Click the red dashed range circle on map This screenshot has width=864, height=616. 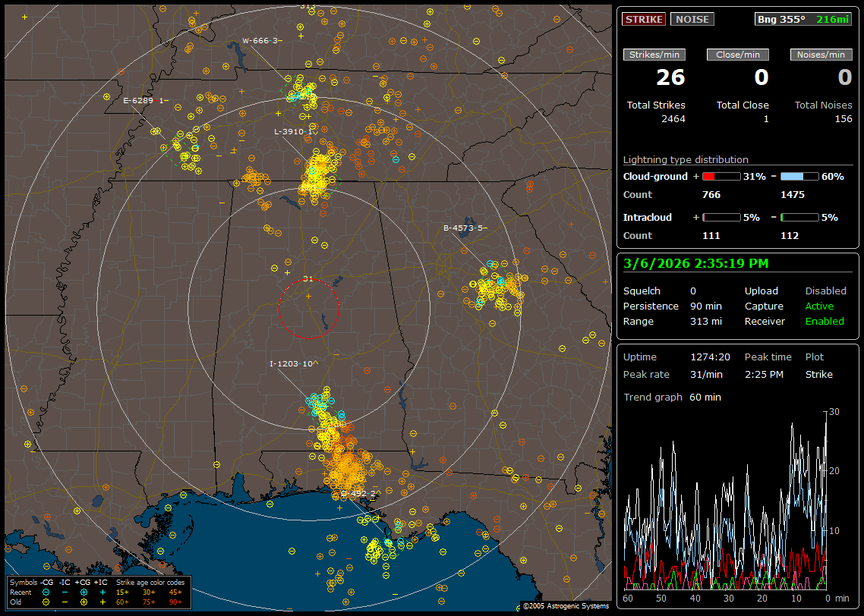(308, 308)
